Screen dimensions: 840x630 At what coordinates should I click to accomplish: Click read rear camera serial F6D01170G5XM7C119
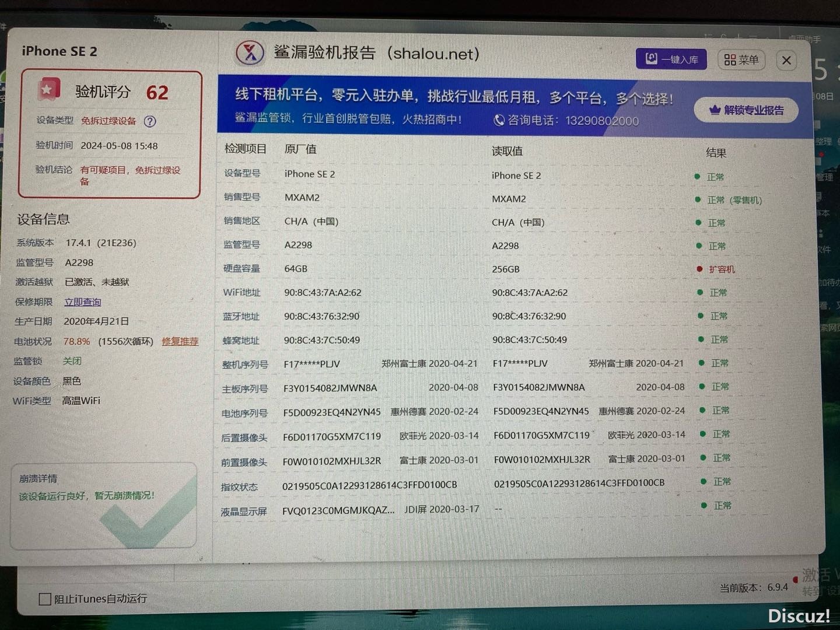(542, 435)
